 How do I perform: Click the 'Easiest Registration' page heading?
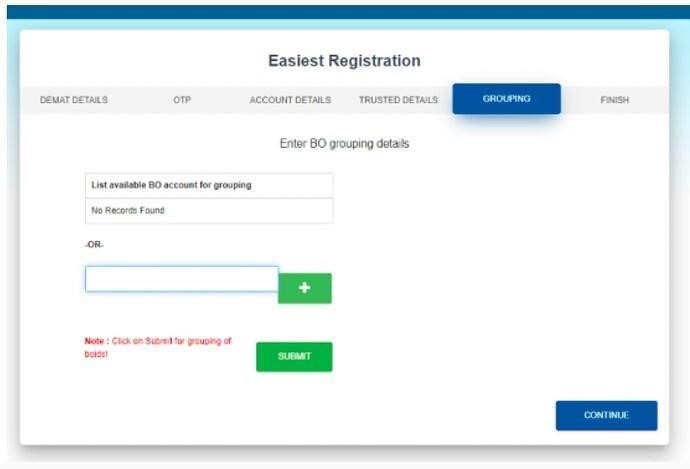[345, 61]
